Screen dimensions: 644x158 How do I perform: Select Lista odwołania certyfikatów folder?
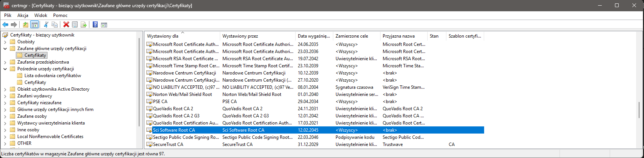(x=52, y=76)
